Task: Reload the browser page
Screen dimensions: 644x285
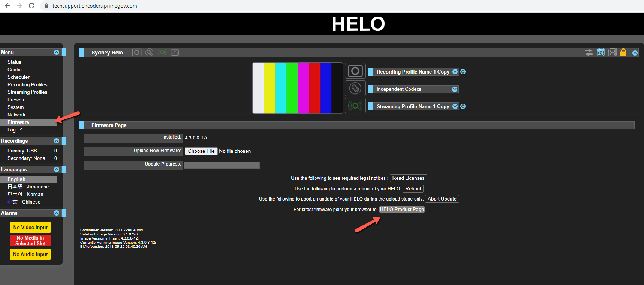Action: point(31,6)
